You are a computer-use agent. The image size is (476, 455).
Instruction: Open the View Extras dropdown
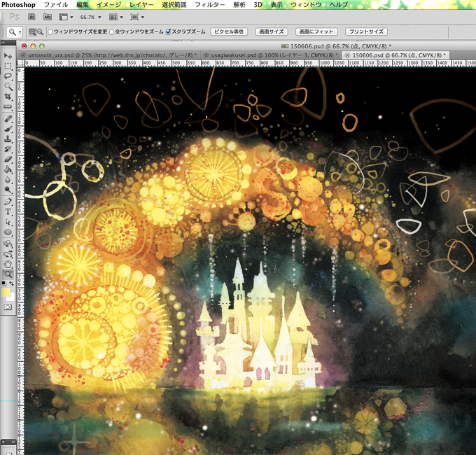tap(66, 17)
